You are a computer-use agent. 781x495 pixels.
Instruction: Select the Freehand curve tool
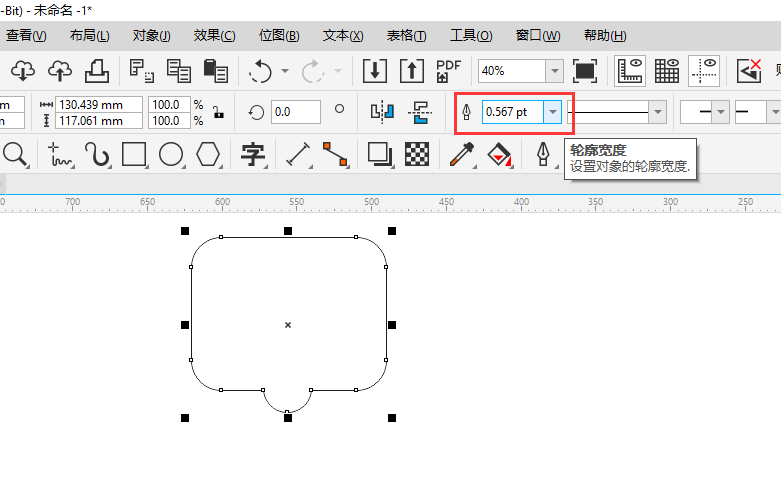[x=60, y=154]
